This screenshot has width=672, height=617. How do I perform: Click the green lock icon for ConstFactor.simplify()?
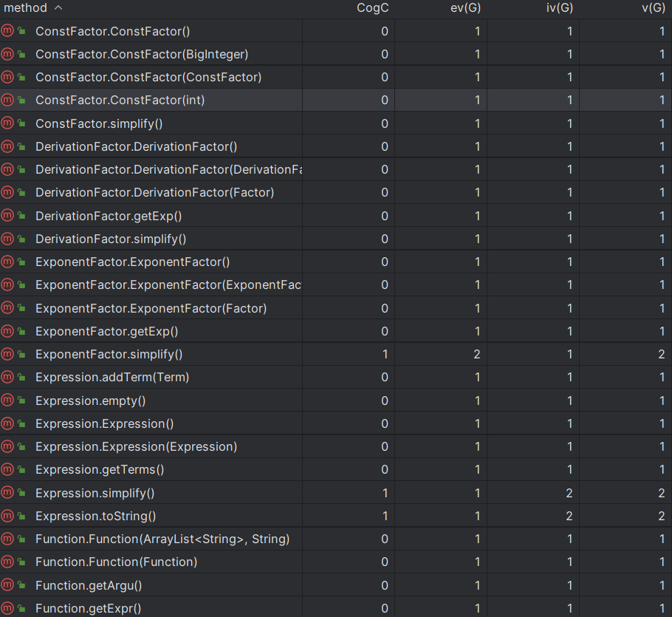pyautogui.click(x=21, y=123)
